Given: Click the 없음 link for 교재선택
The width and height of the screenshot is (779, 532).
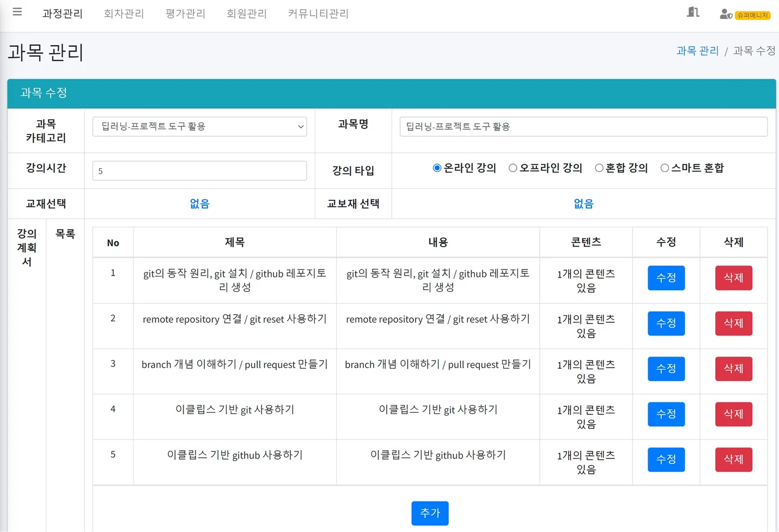Looking at the screenshot, I should [x=199, y=204].
